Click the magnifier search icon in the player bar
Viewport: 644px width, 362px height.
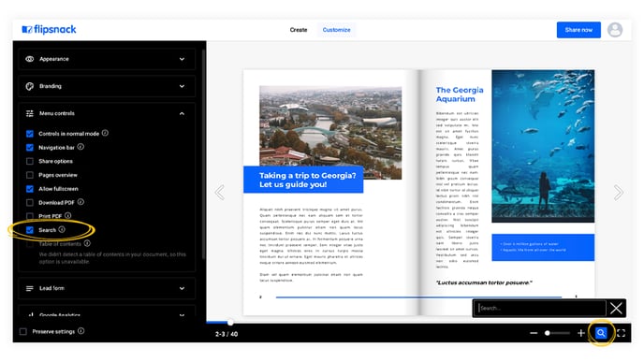pyautogui.click(x=601, y=333)
